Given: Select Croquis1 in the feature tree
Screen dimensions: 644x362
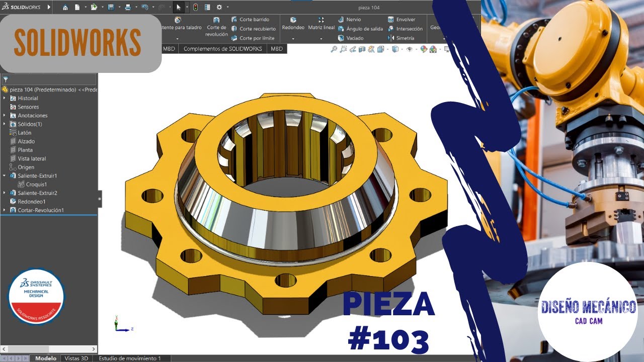Looking at the screenshot, I should [x=32, y=185].
